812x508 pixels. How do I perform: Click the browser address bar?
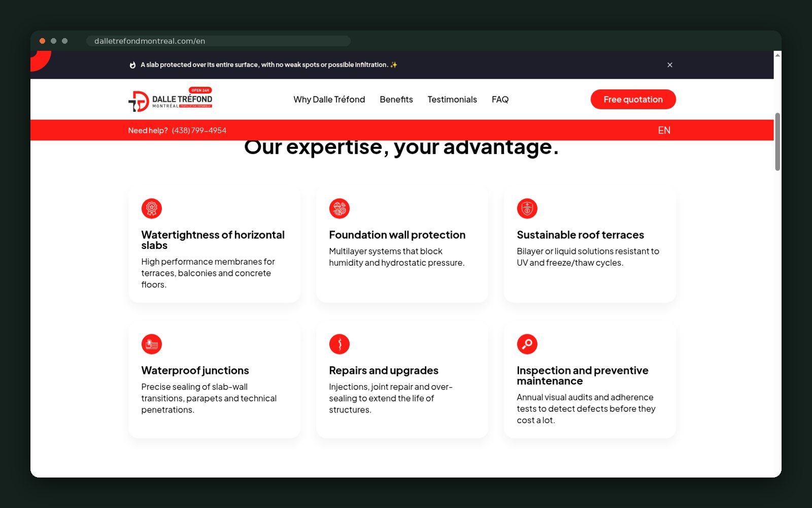click(218, 41)
